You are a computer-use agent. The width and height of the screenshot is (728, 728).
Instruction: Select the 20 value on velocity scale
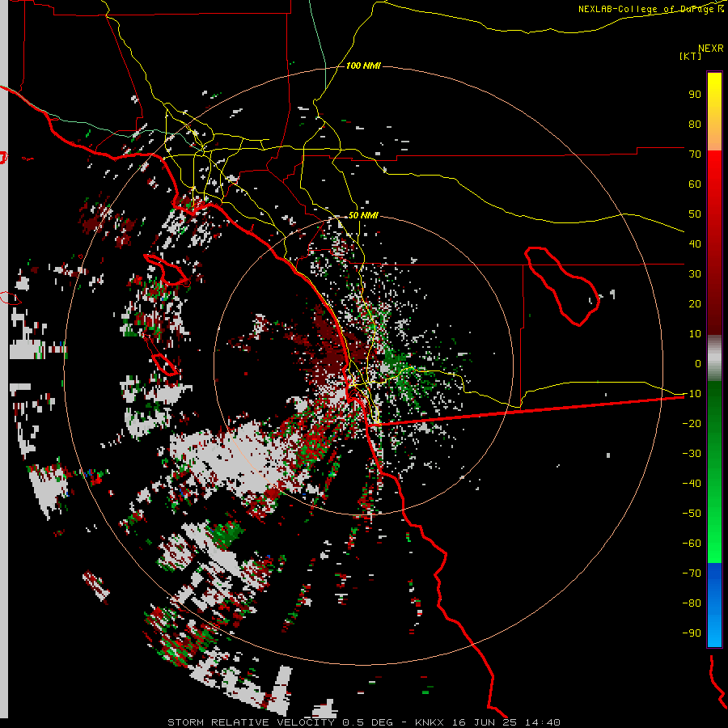tap(695, 303)
